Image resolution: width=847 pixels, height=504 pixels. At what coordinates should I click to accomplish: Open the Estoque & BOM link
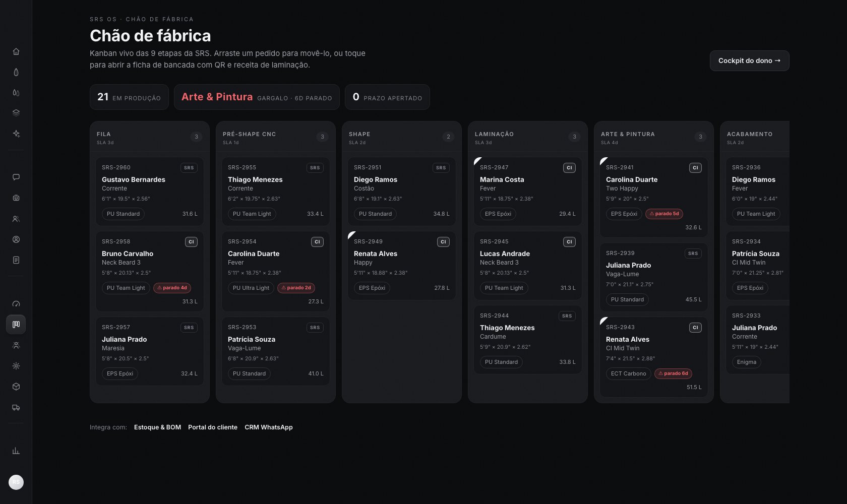pos(157,427)
